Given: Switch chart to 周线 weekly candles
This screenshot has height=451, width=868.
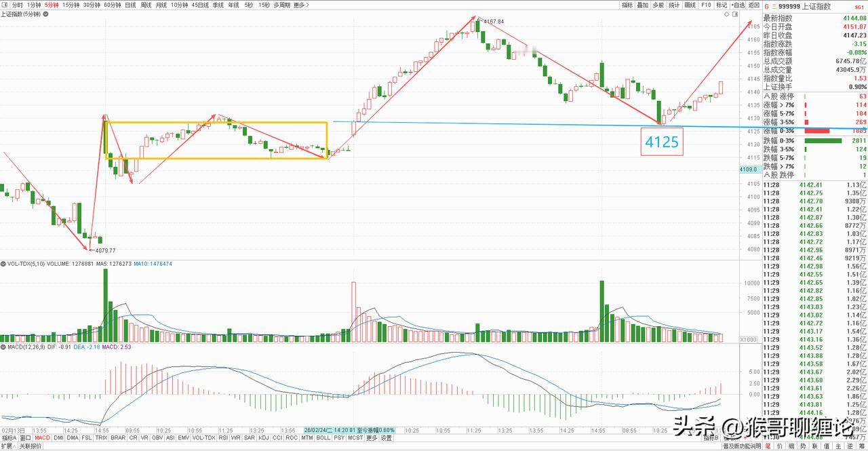Looking at the screenshot, I should point(146,5).
